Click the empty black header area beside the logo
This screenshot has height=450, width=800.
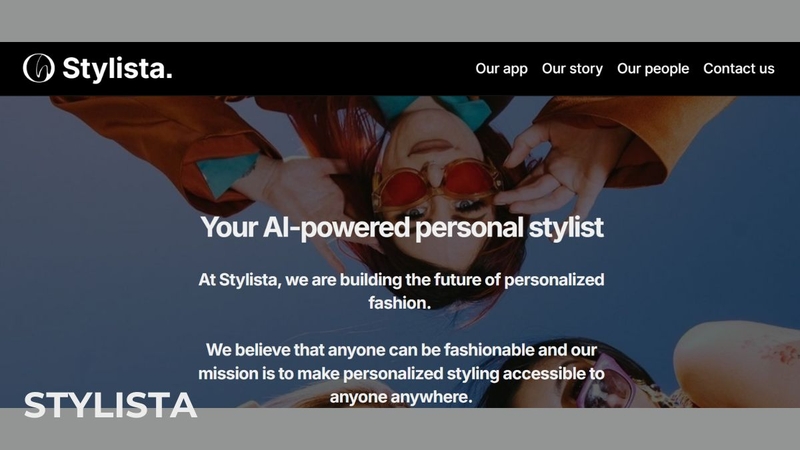tap(323, 68)
